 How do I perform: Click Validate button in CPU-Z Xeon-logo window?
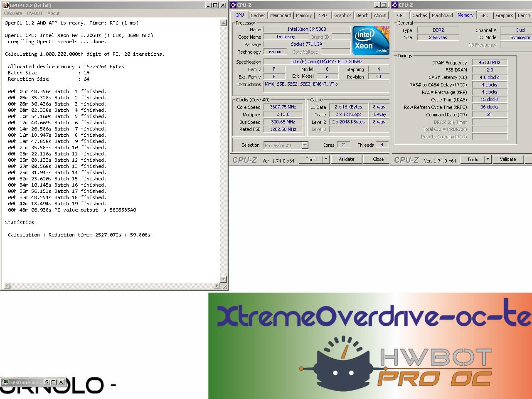pos(346,159)
